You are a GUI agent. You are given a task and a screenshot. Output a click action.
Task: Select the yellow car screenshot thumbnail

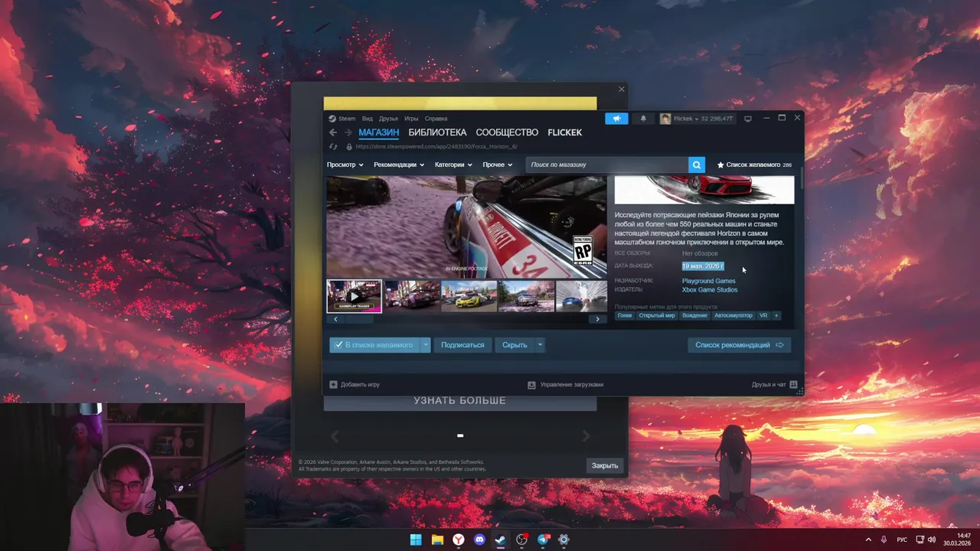(x=469, y=296)
